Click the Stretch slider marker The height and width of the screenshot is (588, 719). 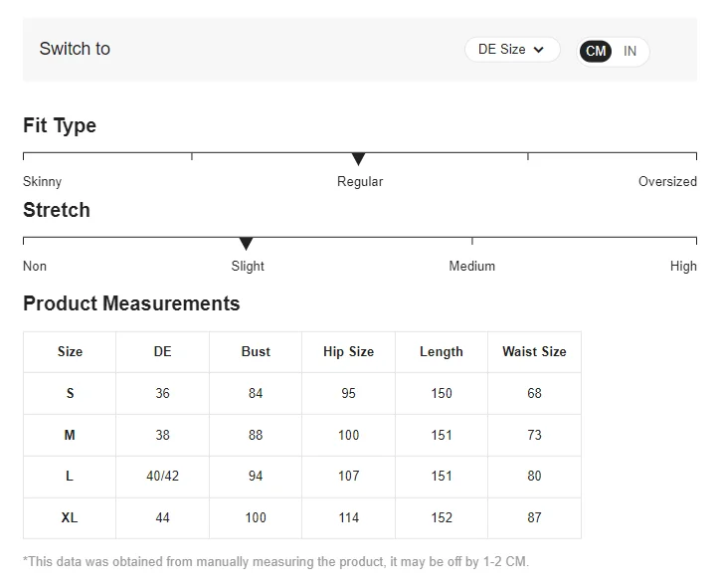point(246,244)
